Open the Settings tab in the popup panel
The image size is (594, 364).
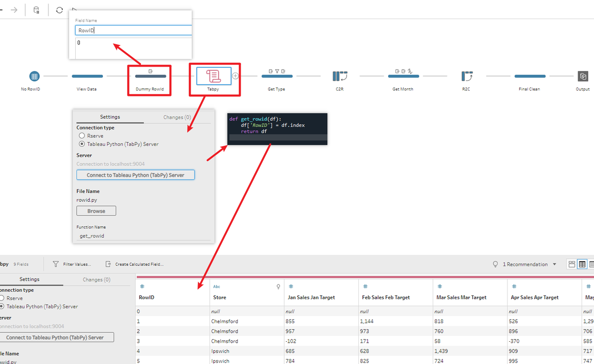click(x=110, y=117)
